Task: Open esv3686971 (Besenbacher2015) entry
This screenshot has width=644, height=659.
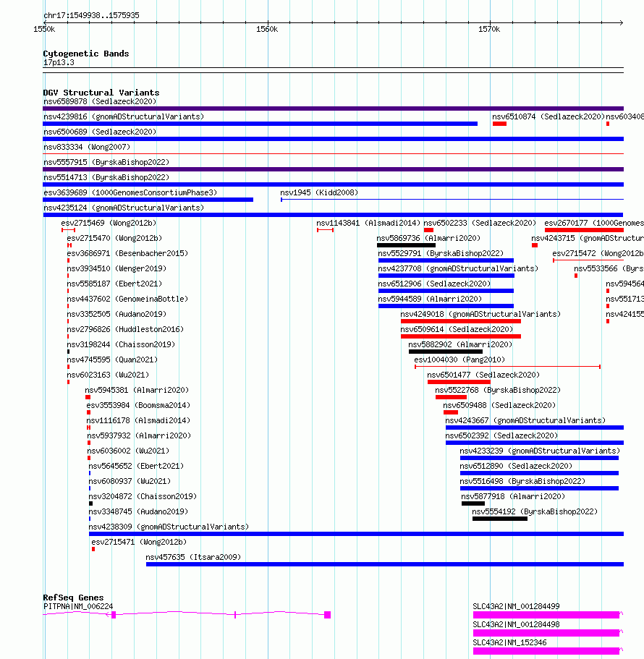Action: (127, 253)
